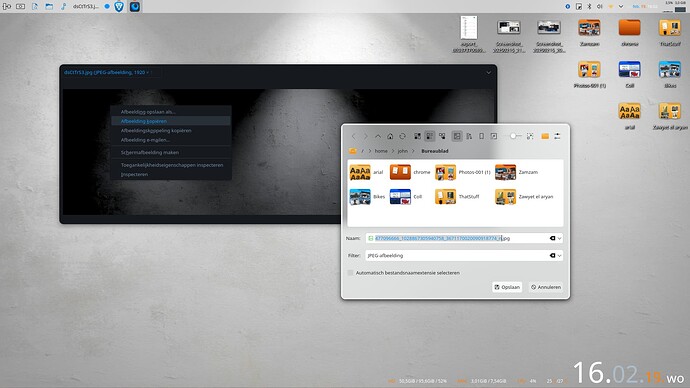
Task: Toggle the compact list view button
Action: coord(429,136)
